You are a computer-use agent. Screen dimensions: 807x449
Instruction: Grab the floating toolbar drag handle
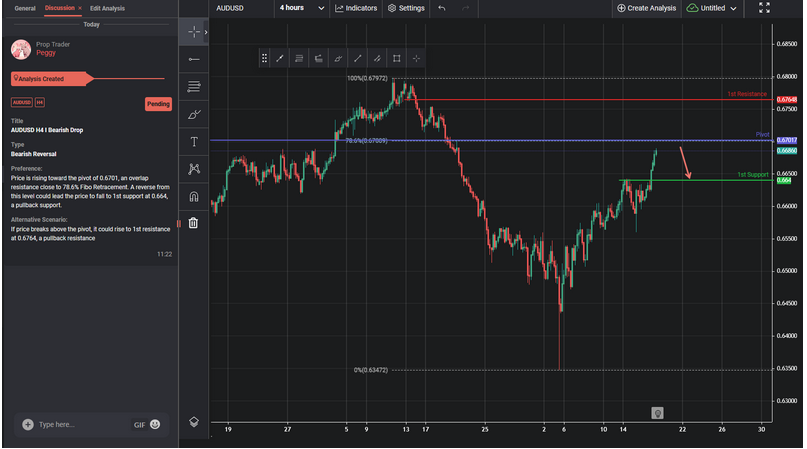[264, 58]
